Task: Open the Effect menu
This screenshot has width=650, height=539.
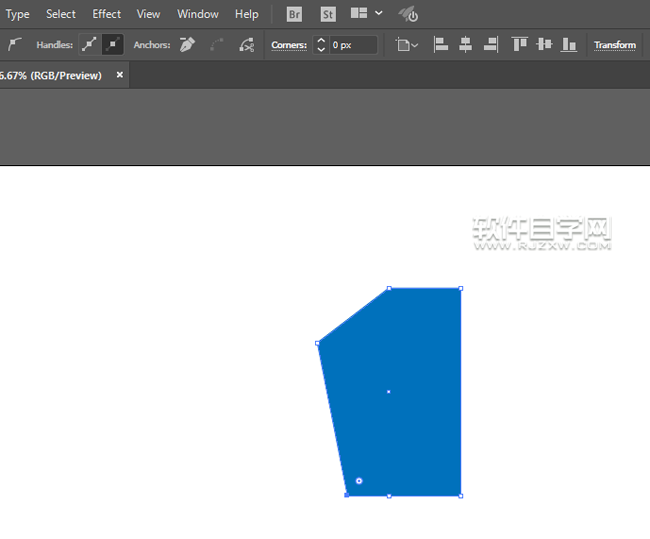Action: (x=106, y=14)
